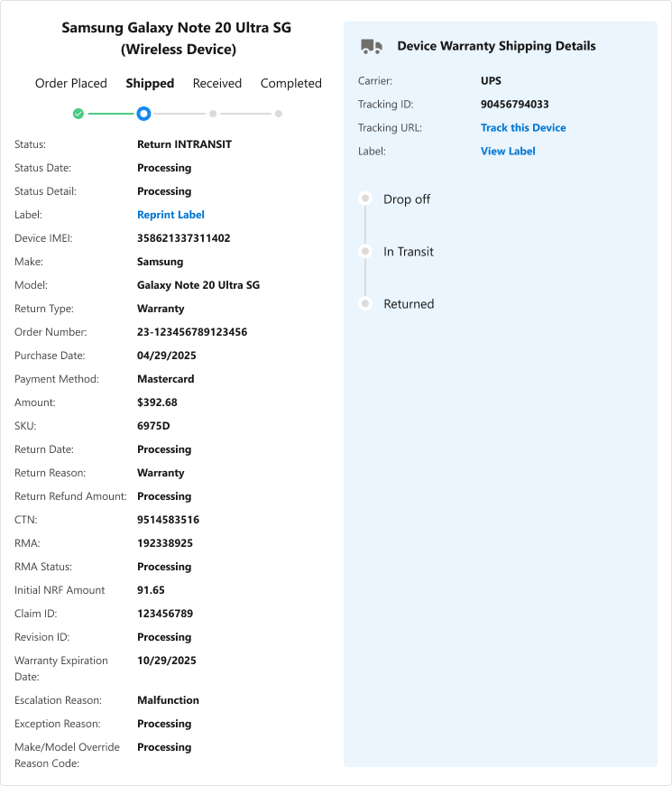
Task: Click purchase date 04/29/2025
Action: coord(167,356)
